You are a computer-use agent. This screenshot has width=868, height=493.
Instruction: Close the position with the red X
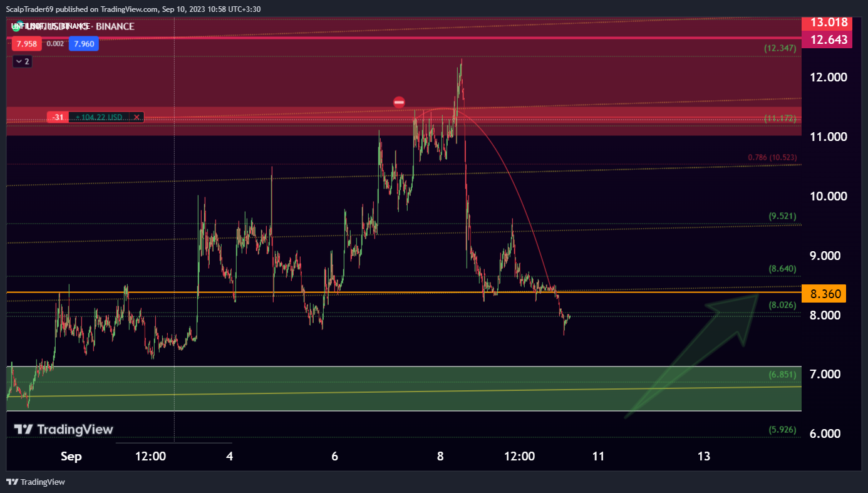pyautogui.click(x=137, y=117)
